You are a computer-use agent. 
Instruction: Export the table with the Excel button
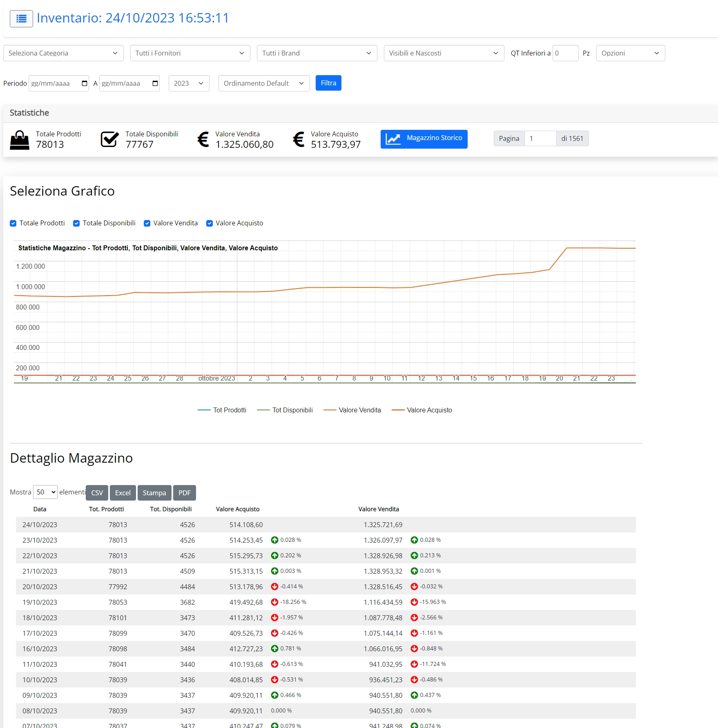[x=123, y=493]
